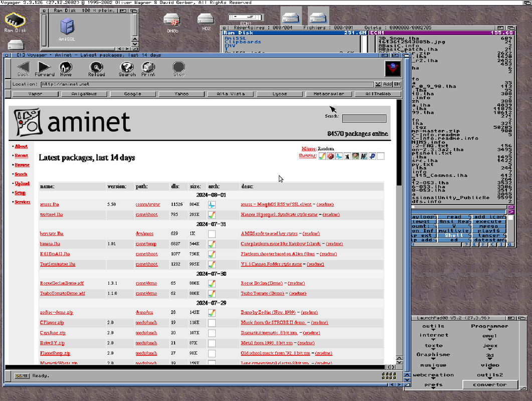Image resolution: width=532 pixels, height=401 pixels.
Task: Click the 'execute' button in file manager
Action: point(488,222)
